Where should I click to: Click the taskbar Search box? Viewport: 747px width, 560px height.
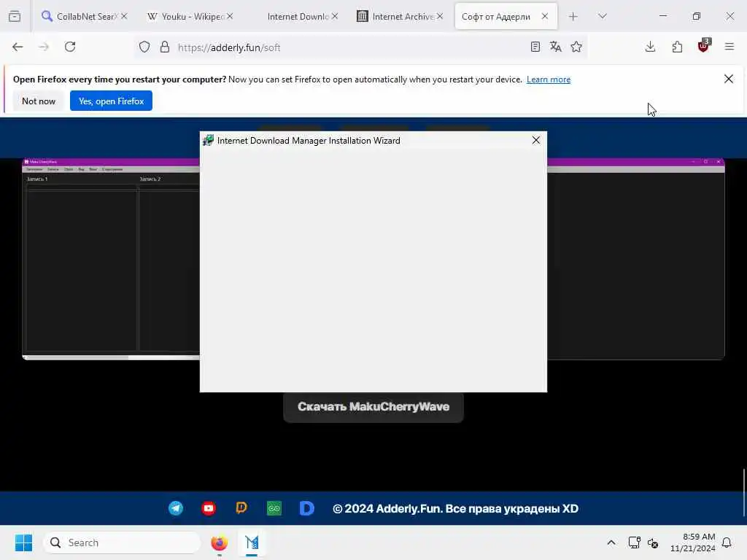pos(122,542)
